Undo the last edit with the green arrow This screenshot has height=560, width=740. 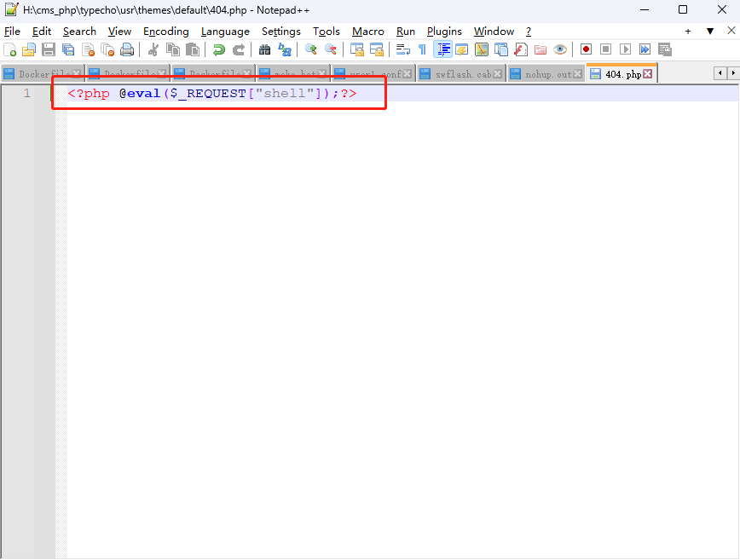point(218,49)
